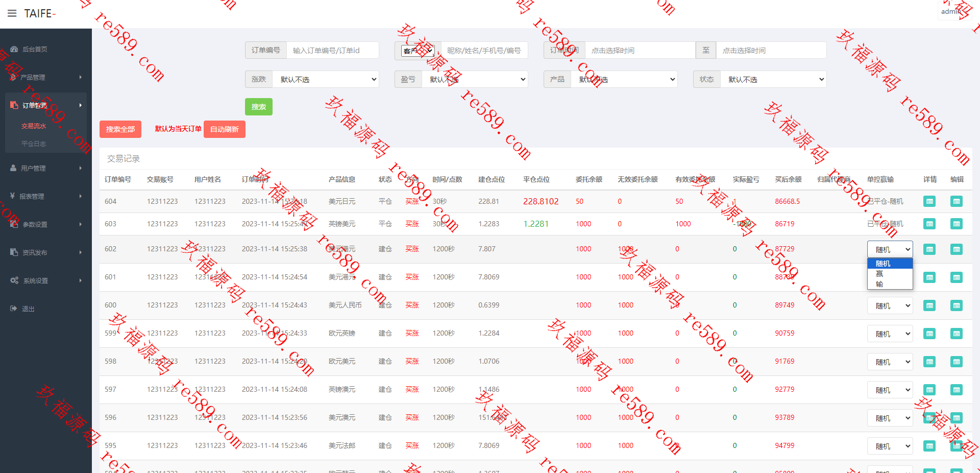
Task: View details icon for order 600
Action: (x=929, y=305)
